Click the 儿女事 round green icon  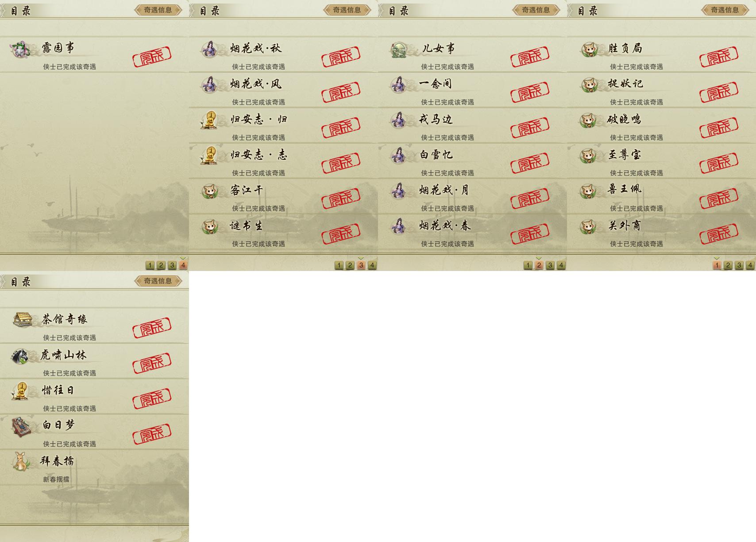click(399, 50)
